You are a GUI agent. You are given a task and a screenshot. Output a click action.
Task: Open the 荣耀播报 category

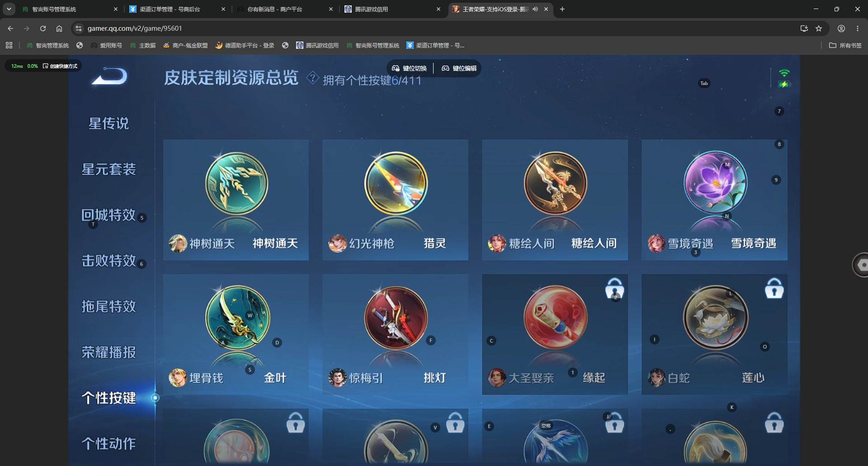[x=108, y=352]
